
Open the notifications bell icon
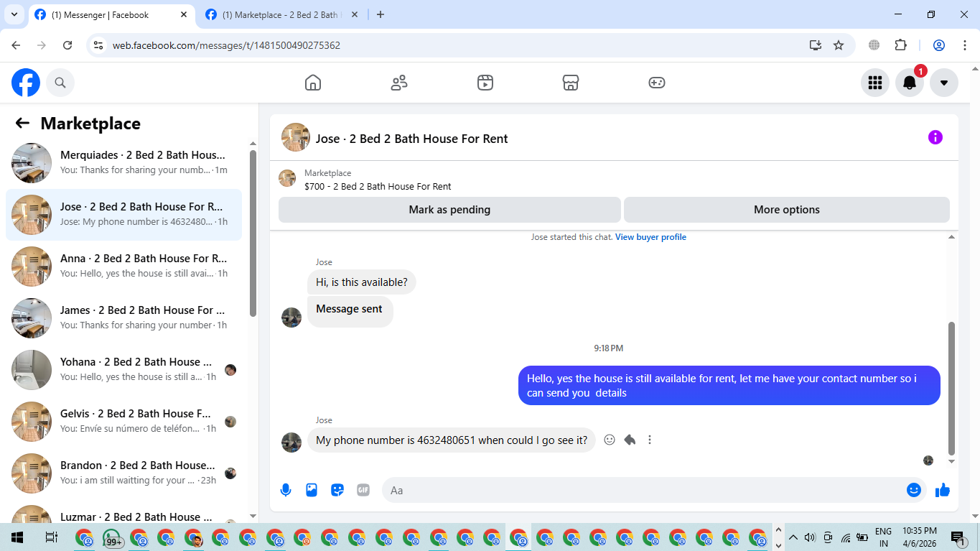click(x=910, y=83)
